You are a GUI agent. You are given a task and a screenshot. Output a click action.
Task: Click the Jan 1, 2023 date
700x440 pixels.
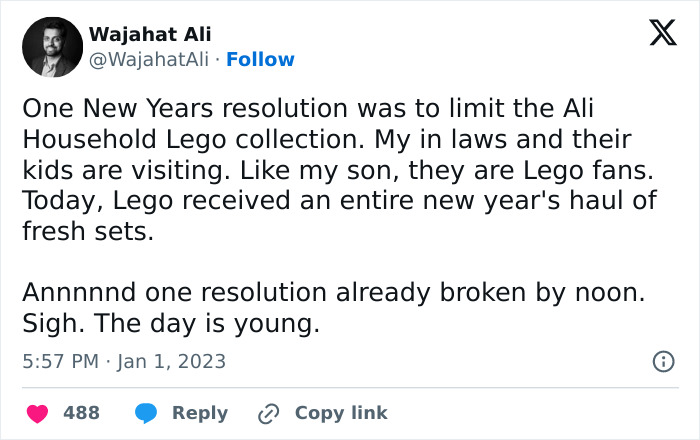click(171, 361)
